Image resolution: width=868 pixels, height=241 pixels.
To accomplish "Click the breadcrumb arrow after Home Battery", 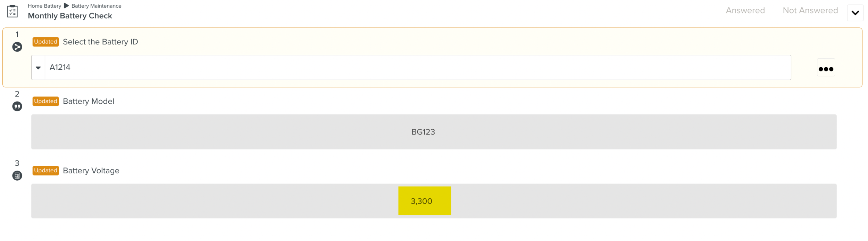I will 66,6.
